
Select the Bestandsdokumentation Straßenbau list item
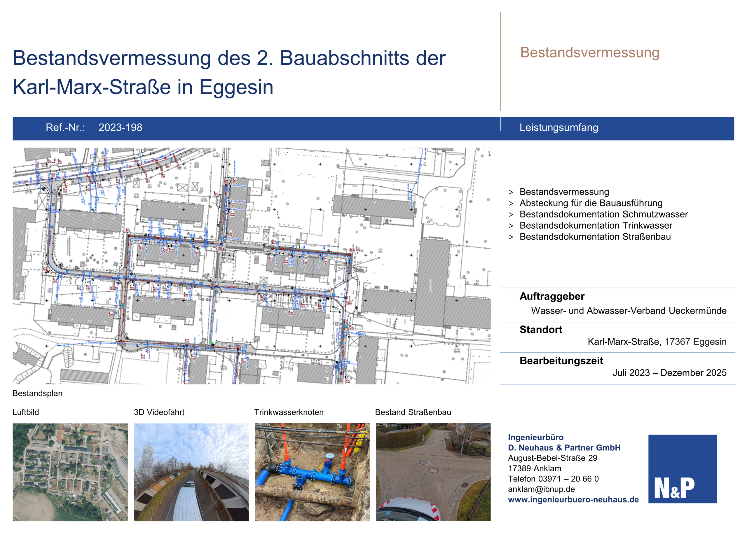click(x=595, y=237)
